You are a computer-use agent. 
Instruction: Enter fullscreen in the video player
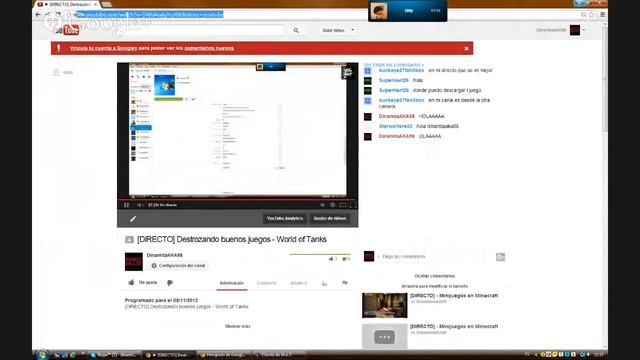click(x=353, y=205)
